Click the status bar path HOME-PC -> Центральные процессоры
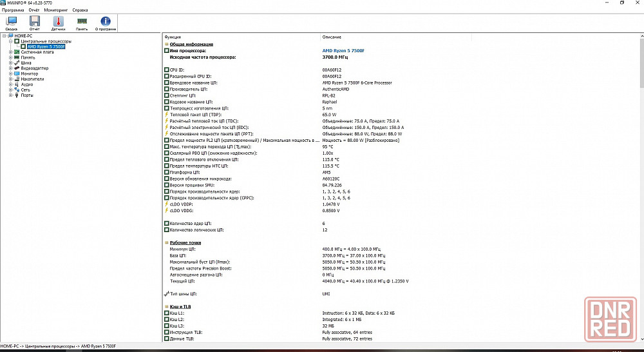 pyautogui.click(x=59, y=346)
